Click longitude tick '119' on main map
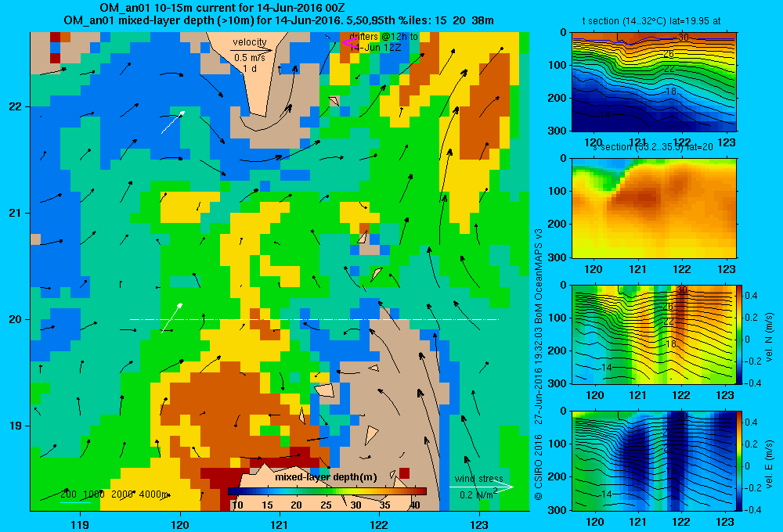This screenshot has width=783, height=532. click(80, 524)
